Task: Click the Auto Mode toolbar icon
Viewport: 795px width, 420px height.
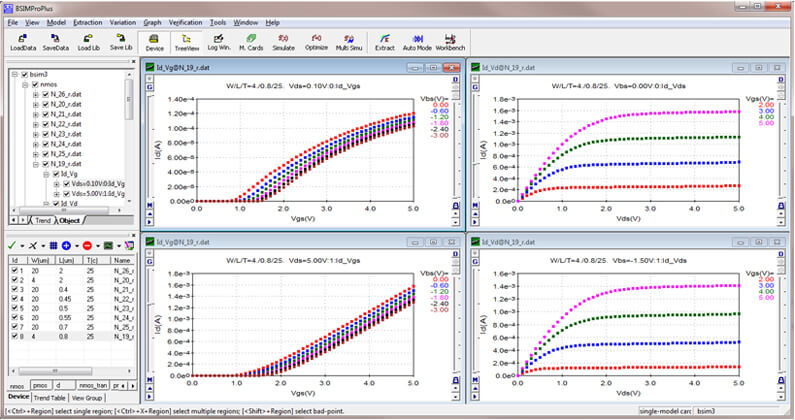Action: (x=417, y=42)
